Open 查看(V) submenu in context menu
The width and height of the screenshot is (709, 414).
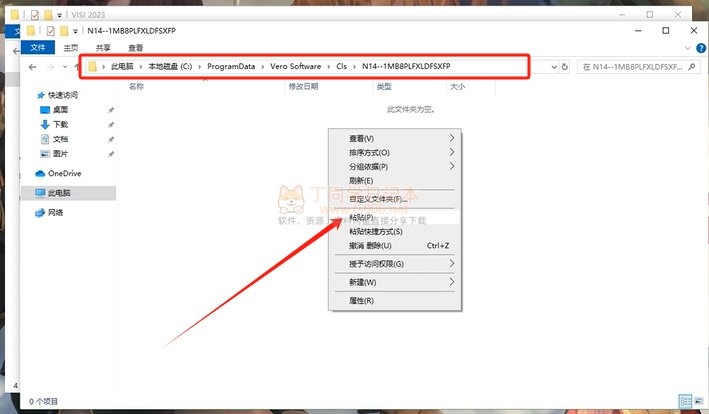tap(395, 138)
